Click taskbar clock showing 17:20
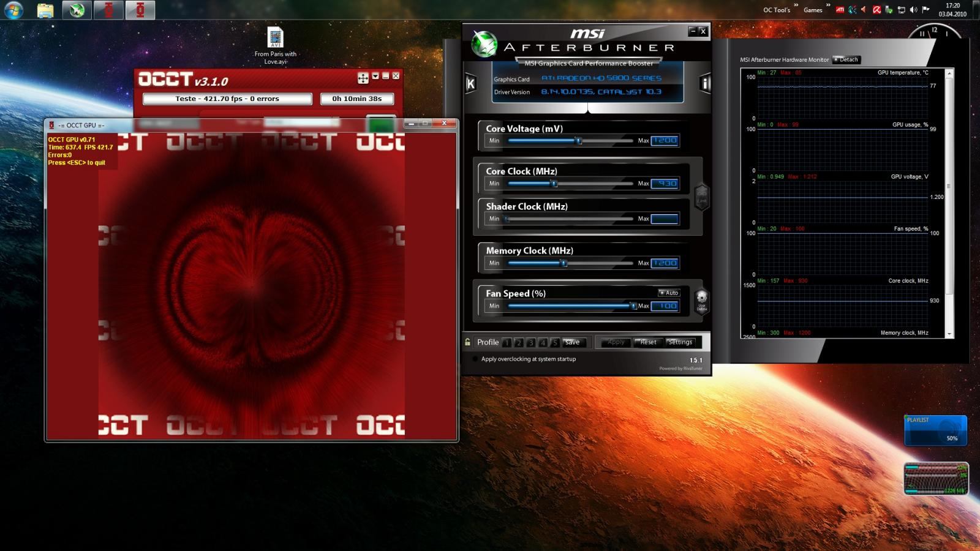This screenshot has width=980, height=551. [x=952, y=10]
